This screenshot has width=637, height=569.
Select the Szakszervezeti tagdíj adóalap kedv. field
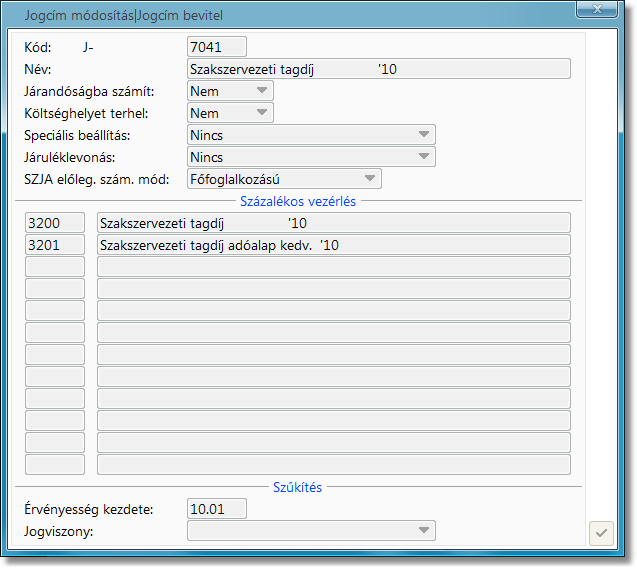coord(334,244)
